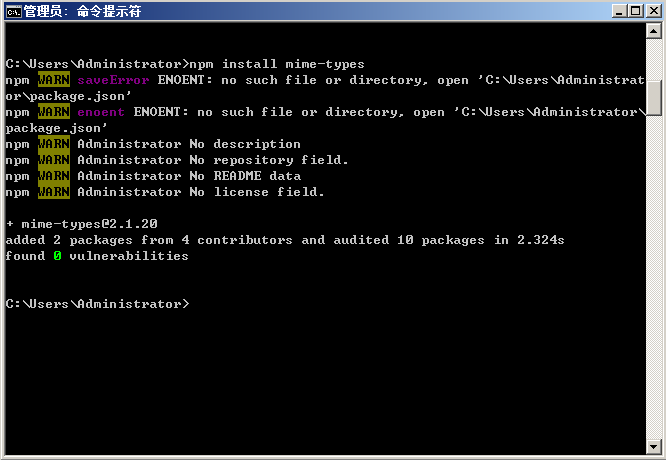Click the last C:\Users\Administrator> prompt line
This screenshot has width=666, height=460.
point(97,304)
